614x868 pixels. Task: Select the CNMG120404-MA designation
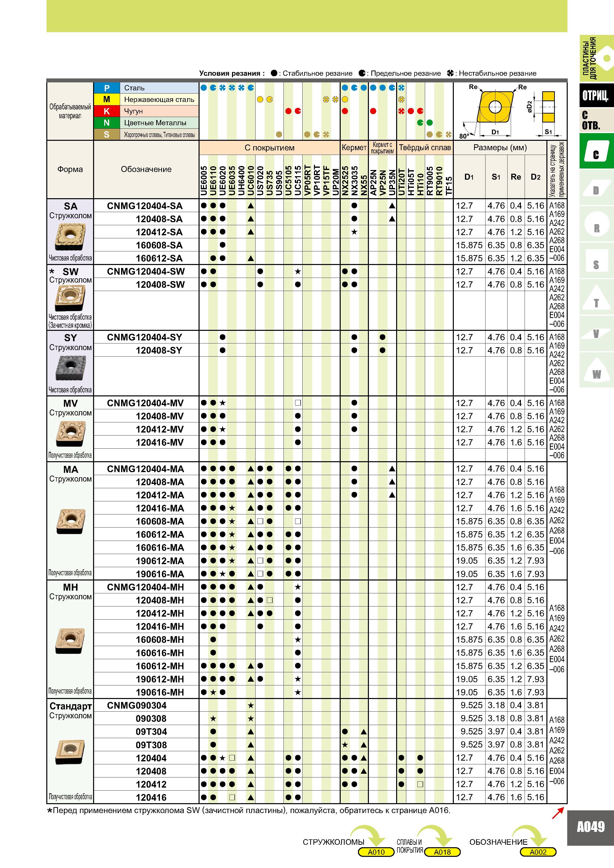[x=146, y=469]
